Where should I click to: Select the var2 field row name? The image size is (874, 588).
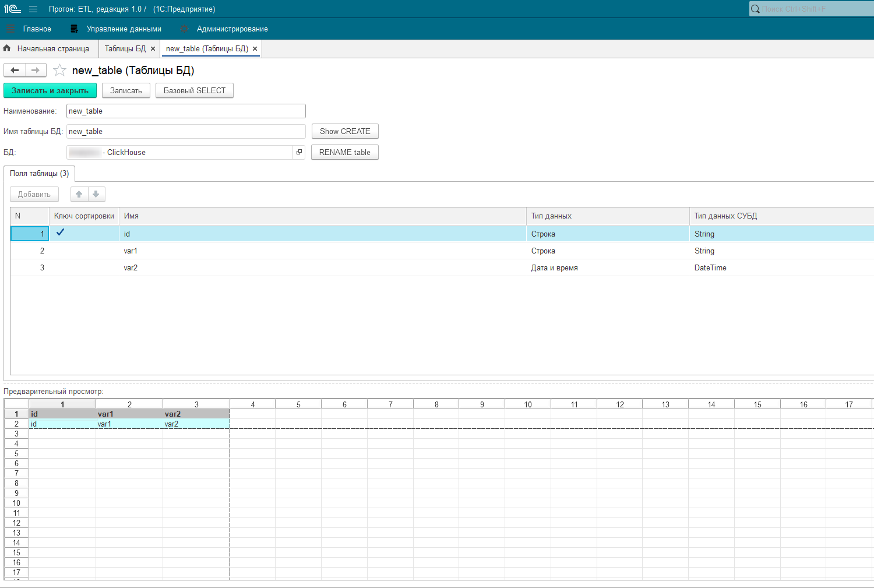tap(131, 267)
